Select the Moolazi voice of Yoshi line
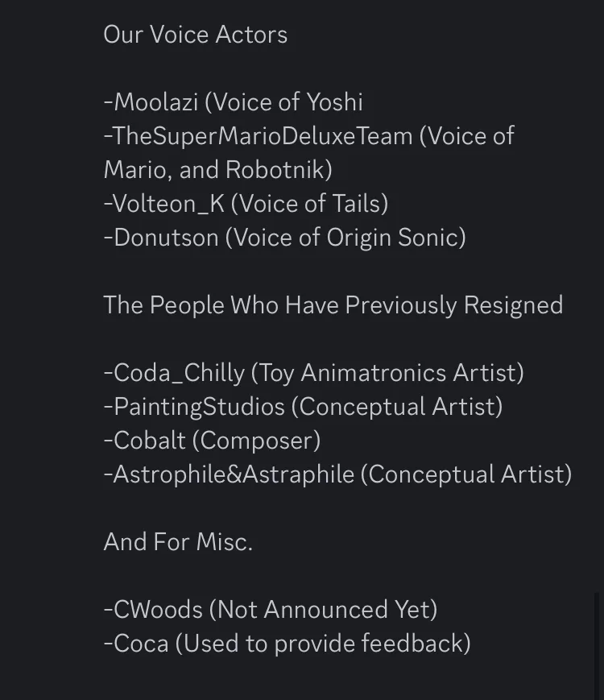Screen dimensions: 604x700 tap(234, 101)
